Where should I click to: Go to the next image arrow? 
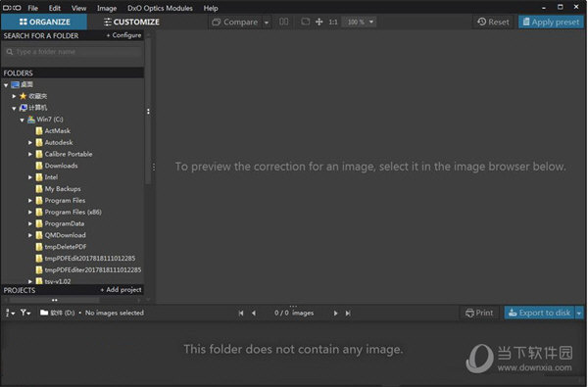tap(335, 314)
